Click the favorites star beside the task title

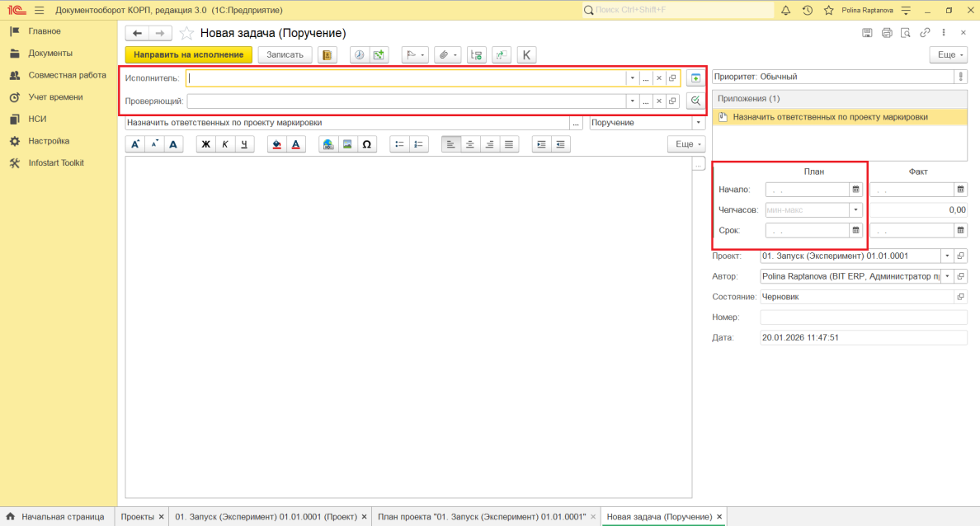(x=186, y=33)
